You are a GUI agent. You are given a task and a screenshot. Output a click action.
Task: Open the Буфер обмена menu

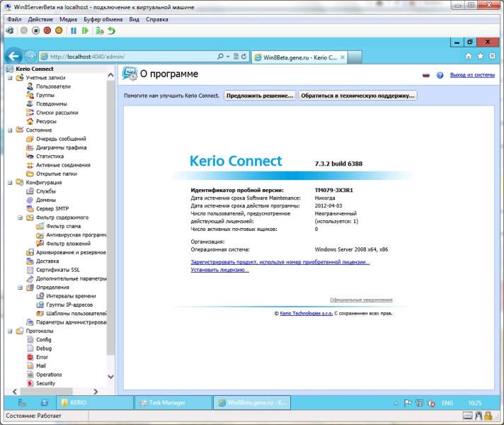(x=103, y=20)
